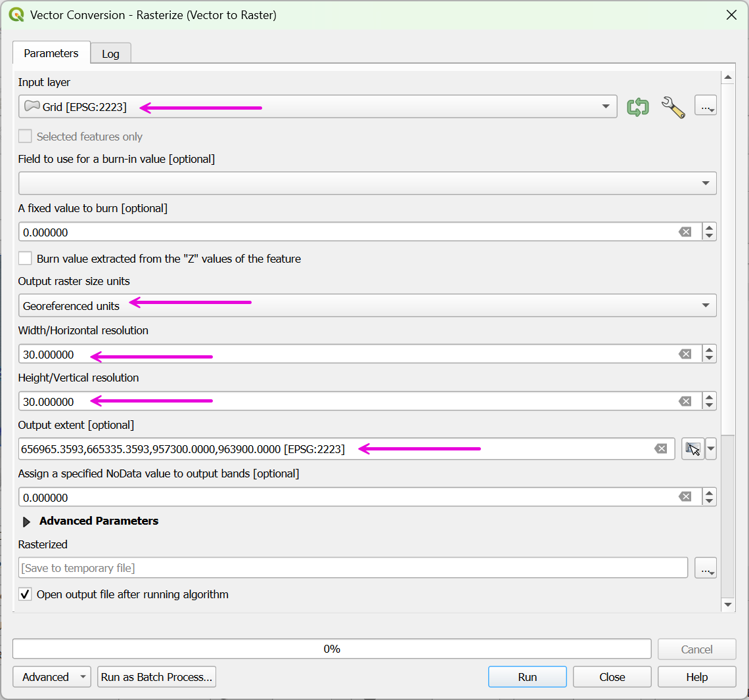Image resolution: width=749 pixels, height=700 pixels.
Task: Browse for input layer with ellipsis button
Action: (x=705, y=106)
